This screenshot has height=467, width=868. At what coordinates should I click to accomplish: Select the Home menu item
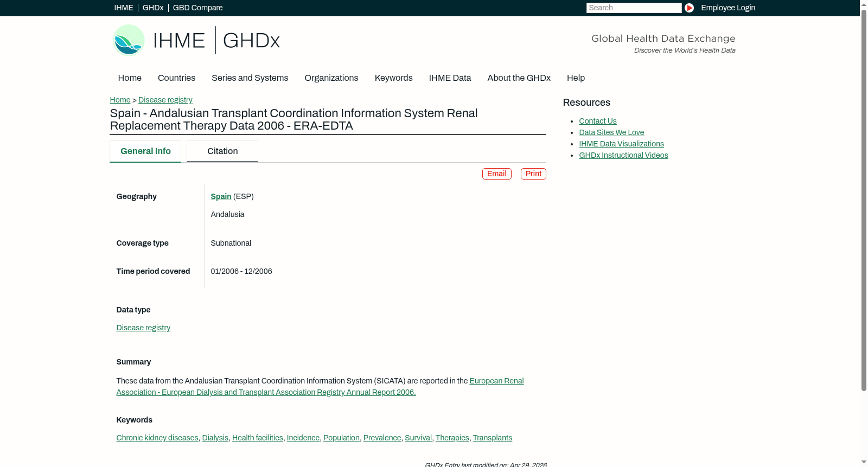point(130,78)
